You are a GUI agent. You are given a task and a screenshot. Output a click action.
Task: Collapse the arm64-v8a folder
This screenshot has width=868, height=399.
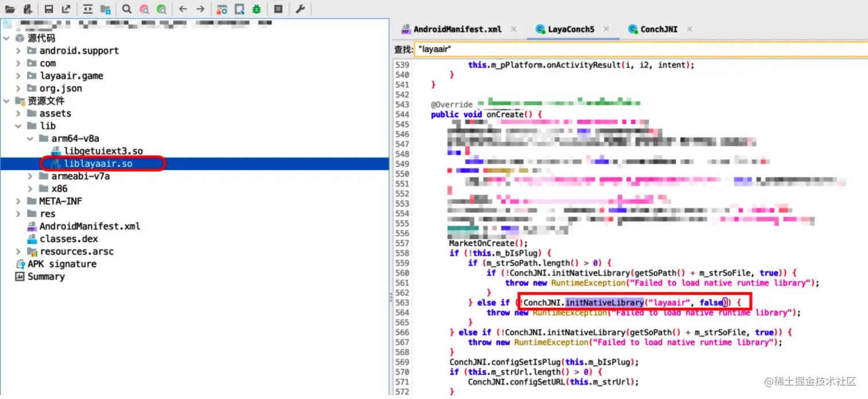tap(30, 138)
